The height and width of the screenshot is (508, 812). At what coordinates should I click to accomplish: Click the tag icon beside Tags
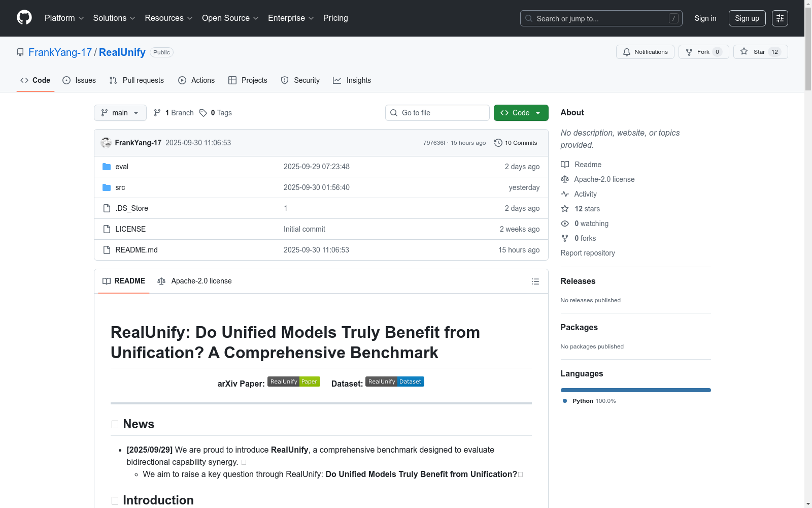[x=203, y=113]
